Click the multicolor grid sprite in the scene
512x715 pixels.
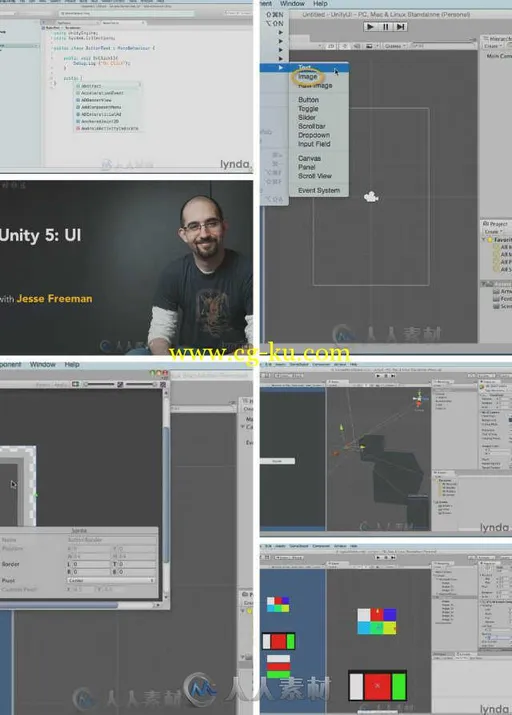377,621
